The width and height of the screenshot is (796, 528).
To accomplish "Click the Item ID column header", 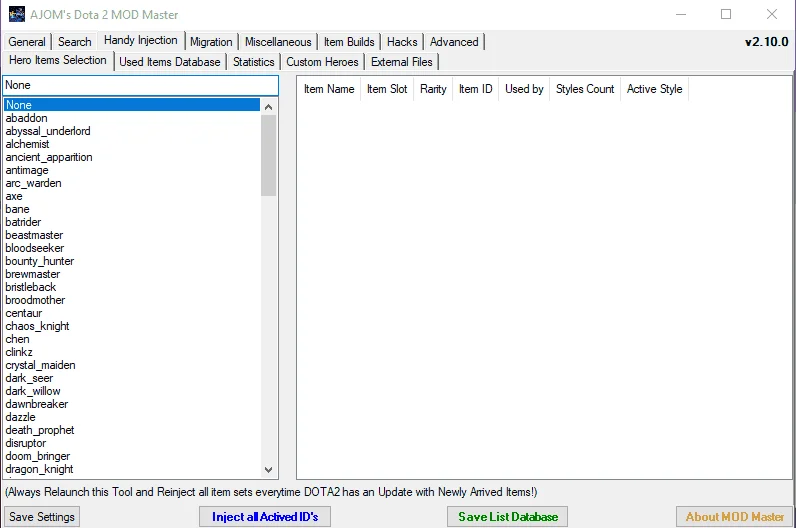I will point(476,89).
